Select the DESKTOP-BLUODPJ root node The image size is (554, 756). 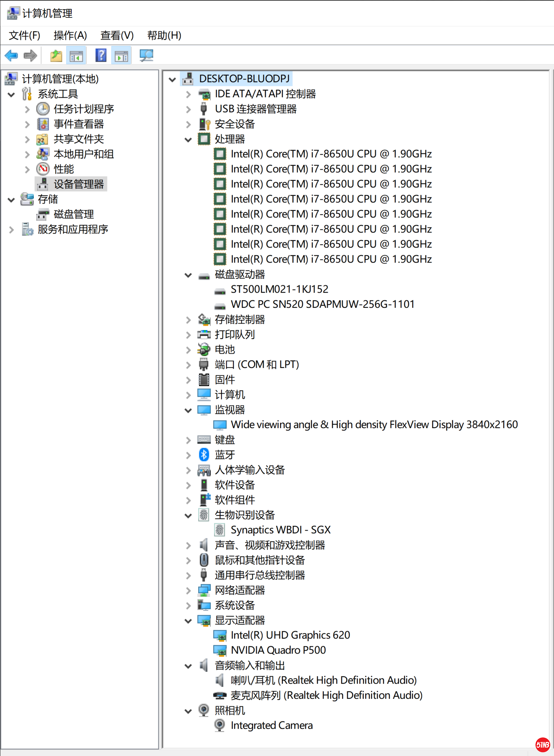point(244,79)
